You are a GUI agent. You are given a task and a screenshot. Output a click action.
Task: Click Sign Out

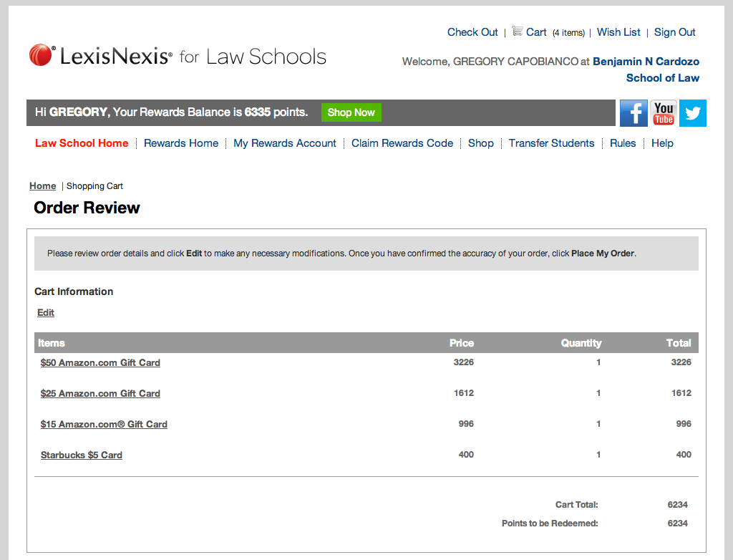674,32
